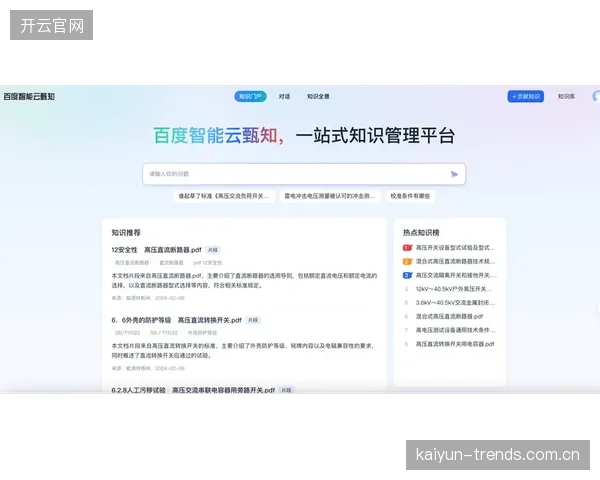Screen dimensions: 600x480
Task: Click the 贡献知识 button
Action: 525,96
